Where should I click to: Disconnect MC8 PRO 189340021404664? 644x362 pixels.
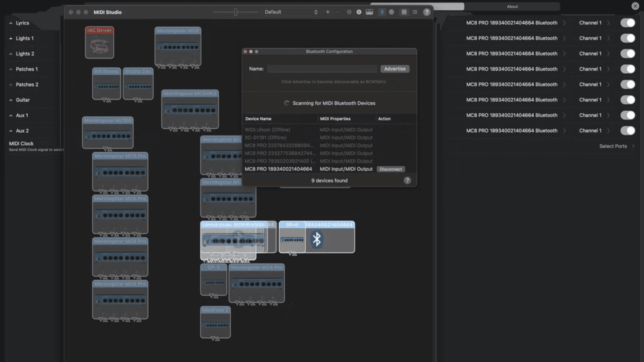tap(391, 169)
